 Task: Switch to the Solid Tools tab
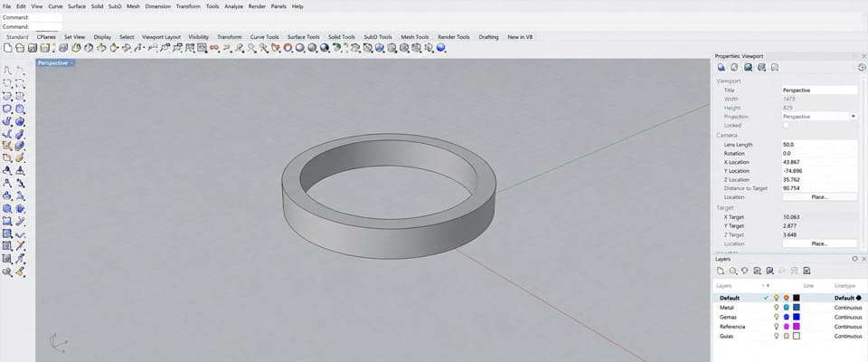(x=342, y=37)
